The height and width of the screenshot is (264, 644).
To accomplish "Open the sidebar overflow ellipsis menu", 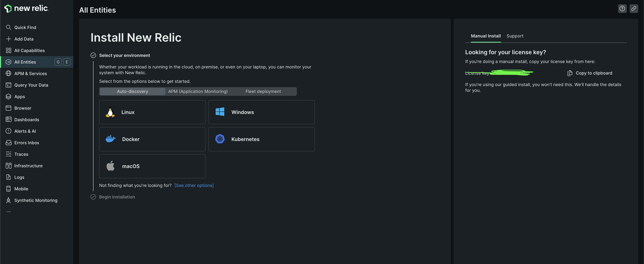I will [8, 211].
